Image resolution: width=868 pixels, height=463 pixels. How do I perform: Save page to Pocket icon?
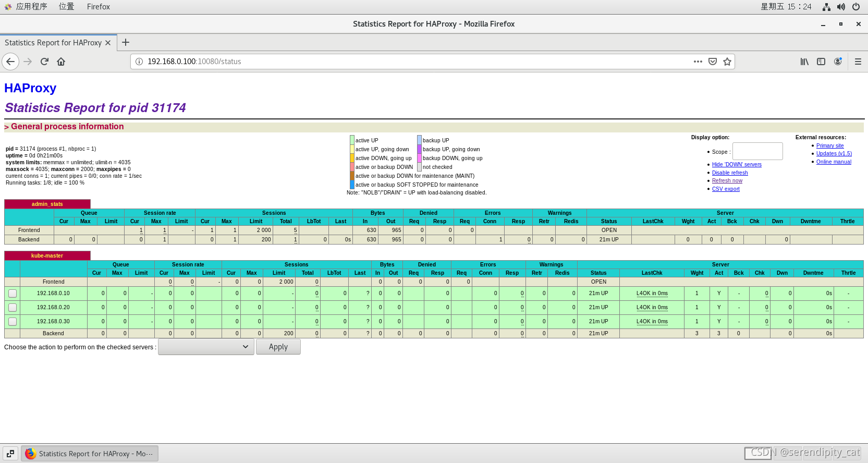[x=713, y=62]
